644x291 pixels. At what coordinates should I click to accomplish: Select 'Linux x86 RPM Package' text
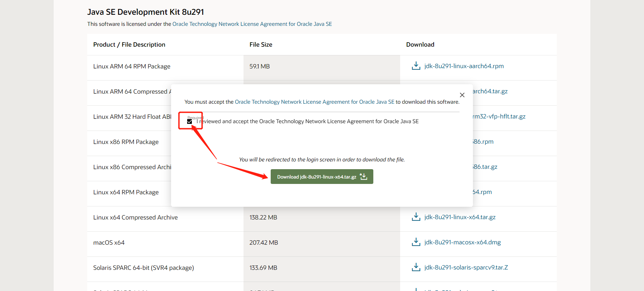(126, 142)
